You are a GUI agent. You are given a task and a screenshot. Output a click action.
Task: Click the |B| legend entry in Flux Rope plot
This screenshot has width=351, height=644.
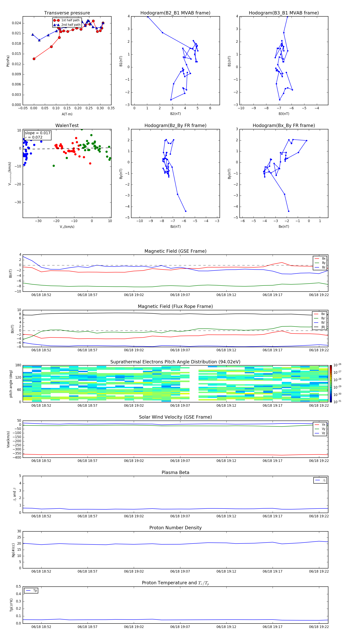click(320, 327)
